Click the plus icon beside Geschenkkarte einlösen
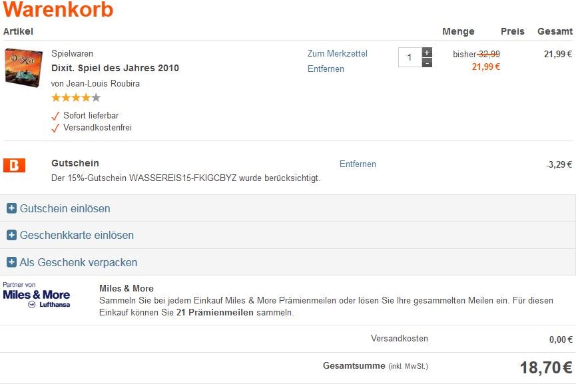Screen dimensions: 588x384 [x=11, y=235]
